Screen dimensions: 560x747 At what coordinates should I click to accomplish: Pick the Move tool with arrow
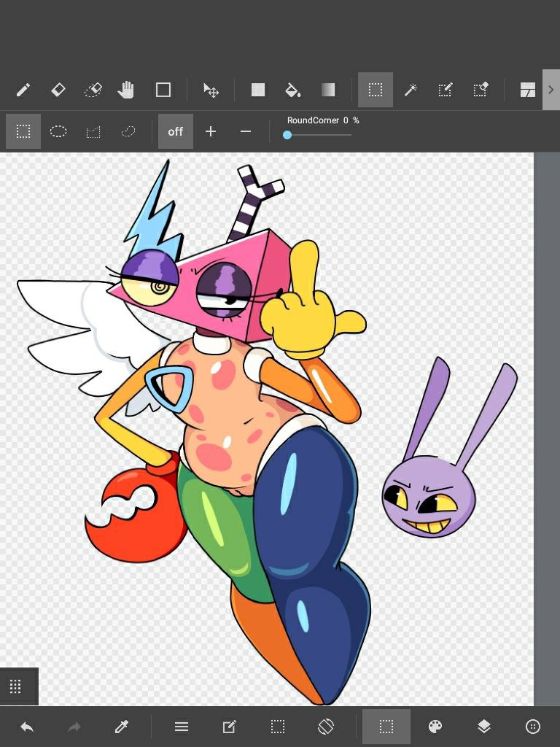click(x=211, y=90)
